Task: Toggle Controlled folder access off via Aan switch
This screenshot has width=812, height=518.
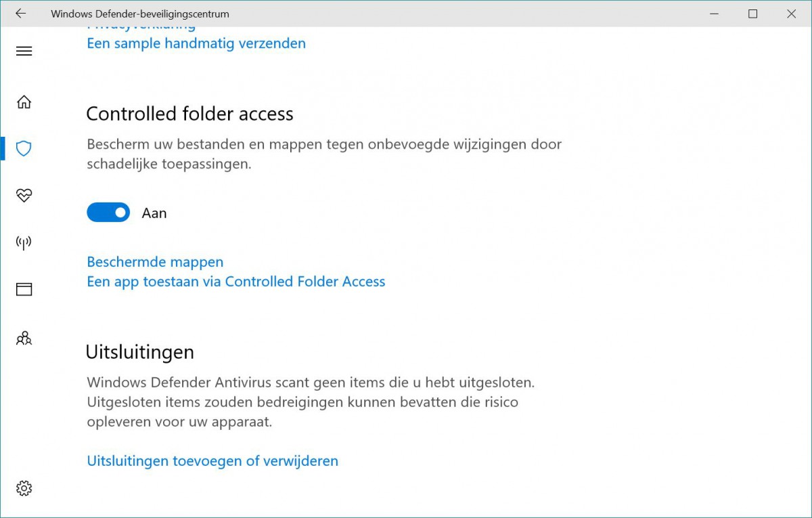Action: point(108,212)
